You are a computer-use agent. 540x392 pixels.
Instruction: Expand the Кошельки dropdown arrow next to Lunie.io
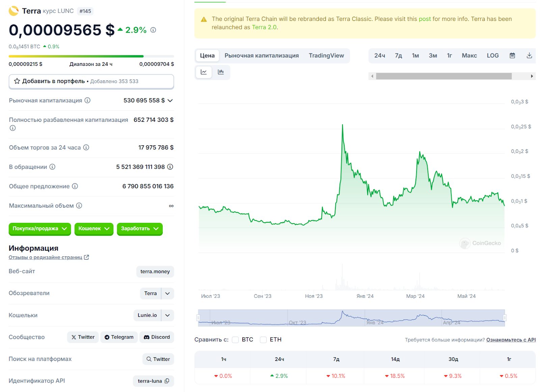pyautogui.click(x=167, y=315)
